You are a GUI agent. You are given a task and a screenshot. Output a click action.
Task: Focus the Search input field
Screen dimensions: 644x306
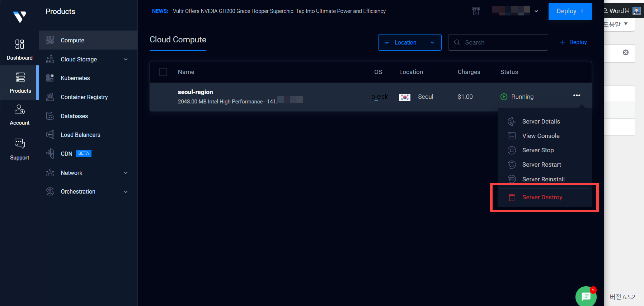click(x=498, y=42)
